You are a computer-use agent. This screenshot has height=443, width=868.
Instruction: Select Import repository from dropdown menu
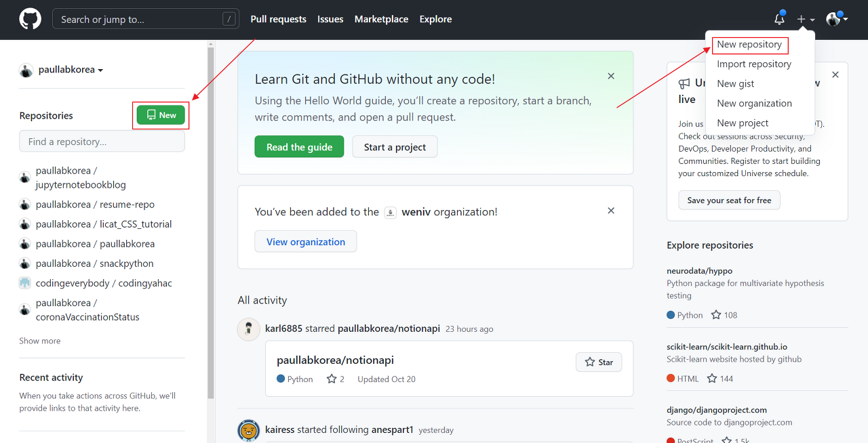(x=754, y=64)
